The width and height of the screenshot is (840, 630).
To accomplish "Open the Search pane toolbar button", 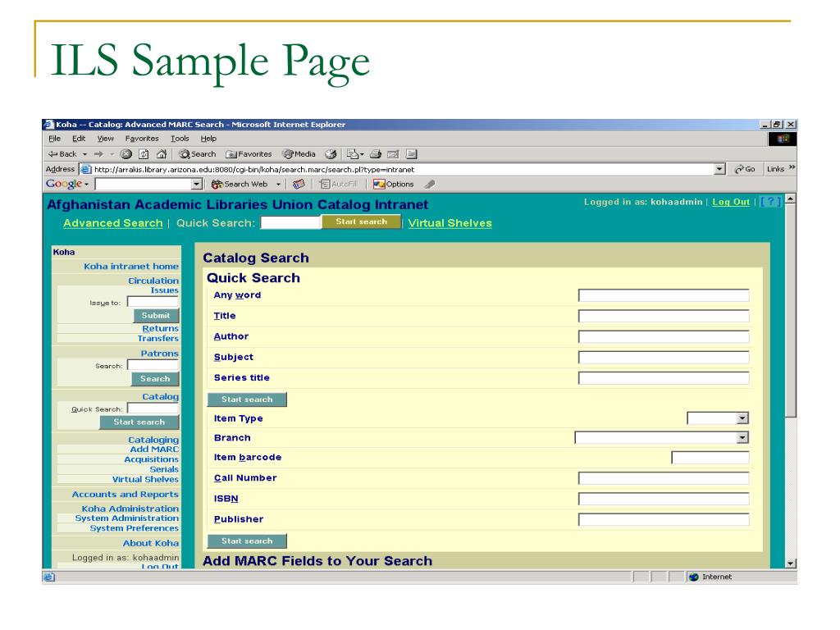I will [197, 154].
